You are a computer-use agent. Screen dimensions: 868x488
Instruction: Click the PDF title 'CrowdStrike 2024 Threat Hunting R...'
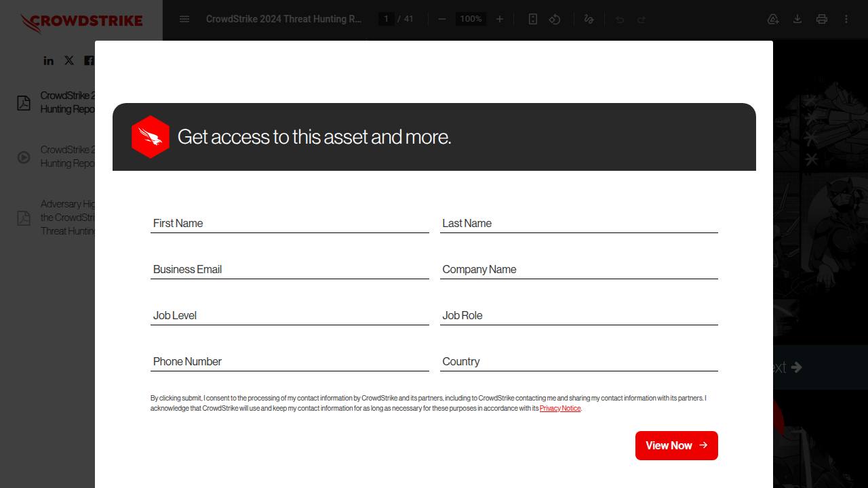click(x=284, y=19)
